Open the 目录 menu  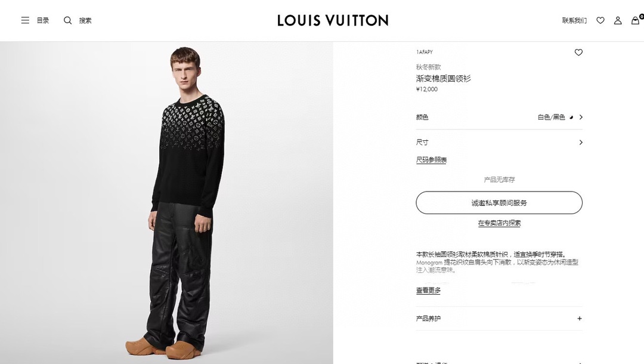pyautogui.click(x=43, y=20)
